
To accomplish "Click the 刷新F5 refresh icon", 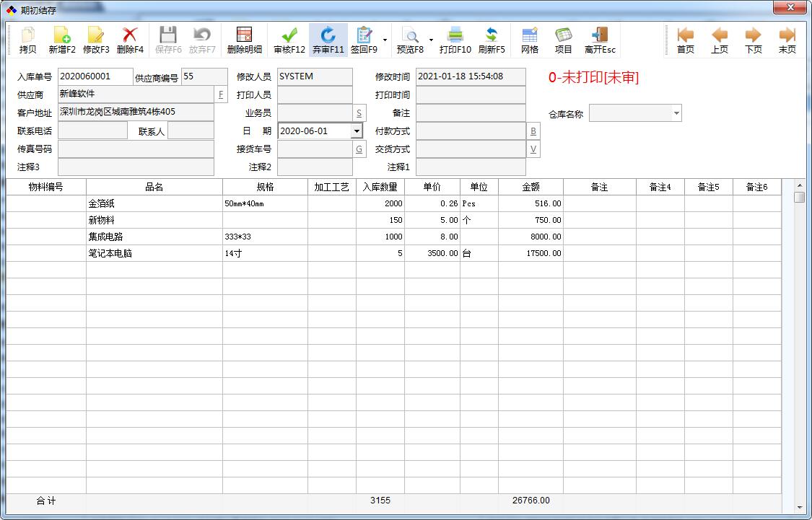I will coord(492,40).
